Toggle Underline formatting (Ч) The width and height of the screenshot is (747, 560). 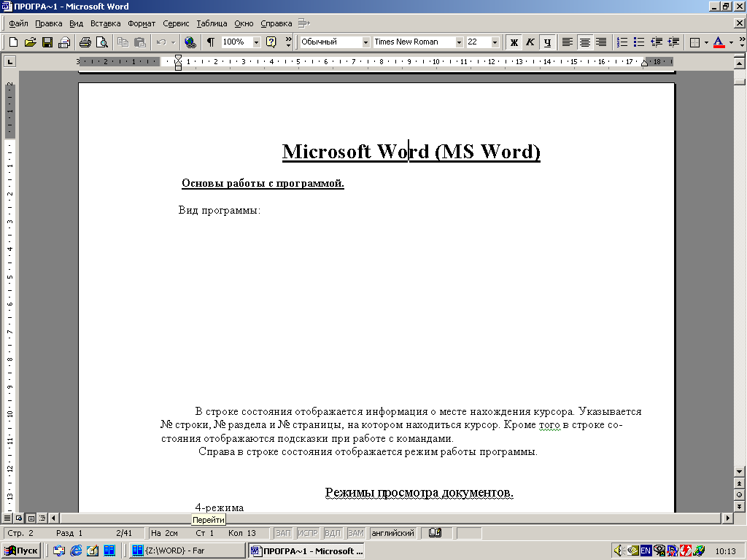(547, 42)
